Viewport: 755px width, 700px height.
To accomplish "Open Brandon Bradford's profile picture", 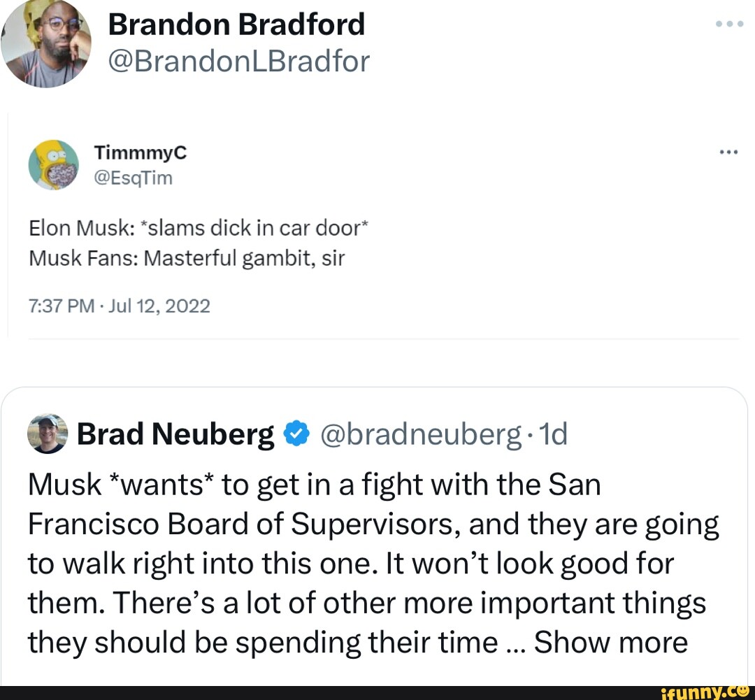I will point(46,43).
